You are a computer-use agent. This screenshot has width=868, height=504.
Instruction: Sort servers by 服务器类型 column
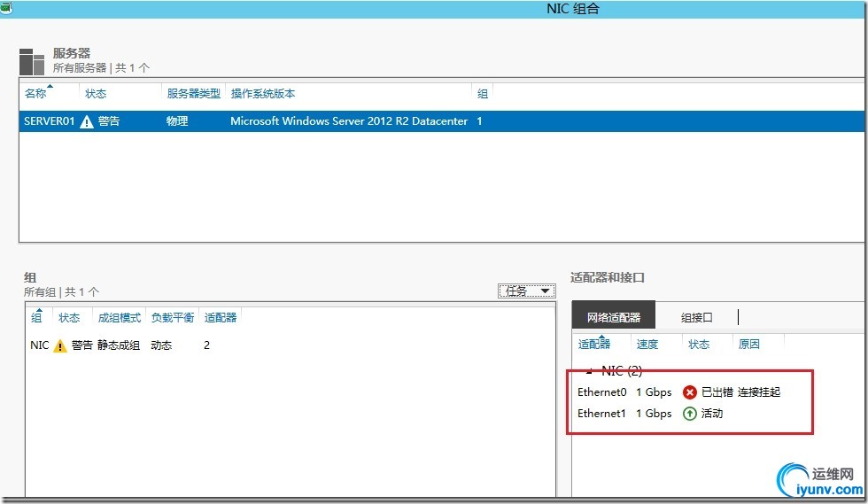(x=194, y=94)
